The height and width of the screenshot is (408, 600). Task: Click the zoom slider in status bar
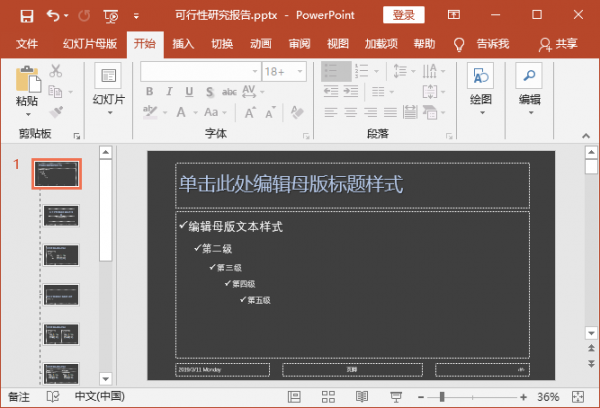[x=442, y=397]
